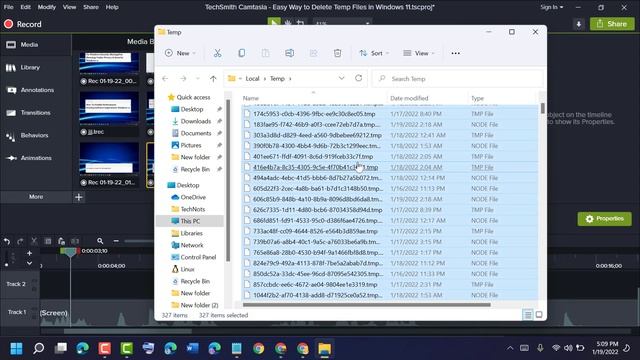Switch to details view icon in status bar
This screenshot has height=360, width=640.
[x=527, y=315]
